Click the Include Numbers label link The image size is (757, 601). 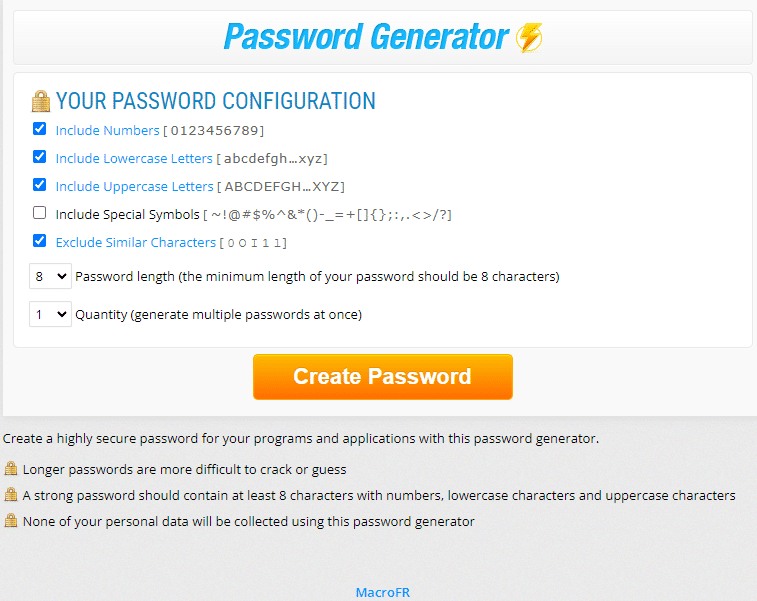coord(107,130)
